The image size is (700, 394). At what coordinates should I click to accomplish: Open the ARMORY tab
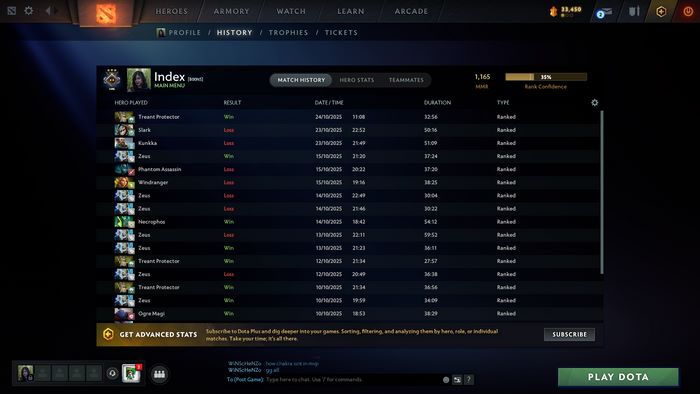(x=231, y=11)
